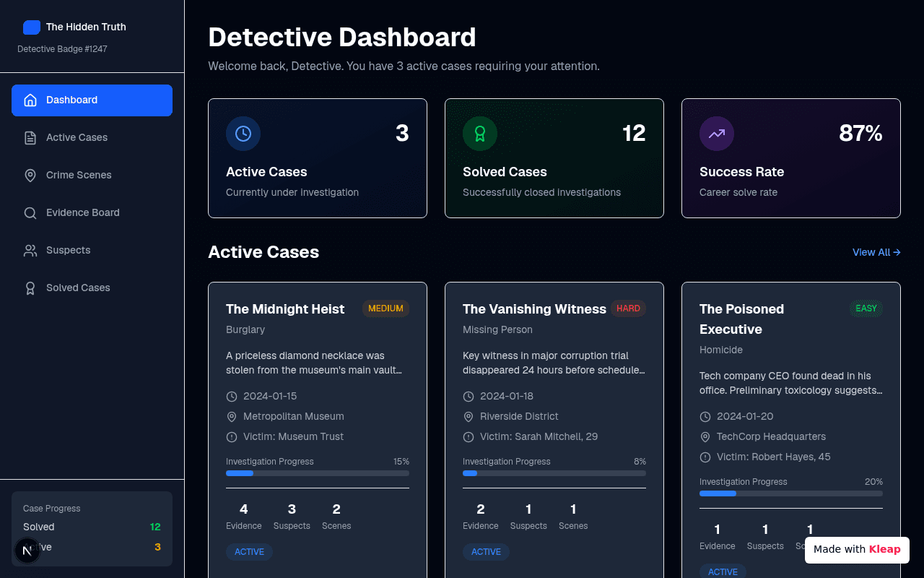Open The Poisoned Executive case title
This screenshot has height=578, width=924.
[x=741, y=319]
